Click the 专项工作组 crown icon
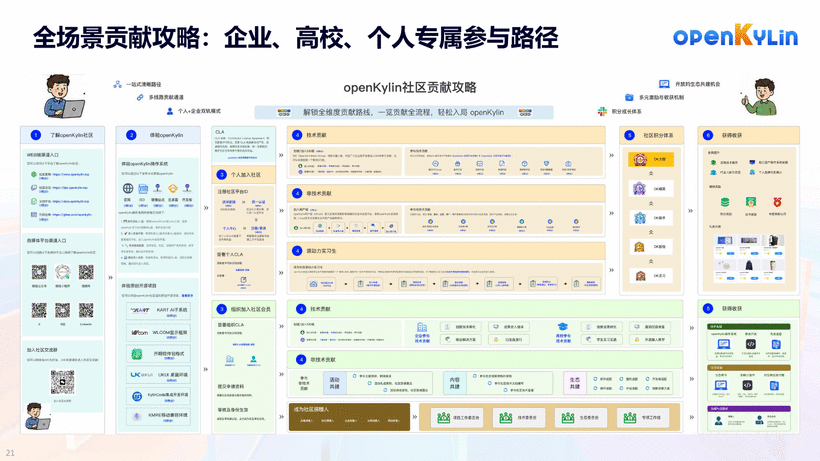820x461 pixels. click(630, 417)
